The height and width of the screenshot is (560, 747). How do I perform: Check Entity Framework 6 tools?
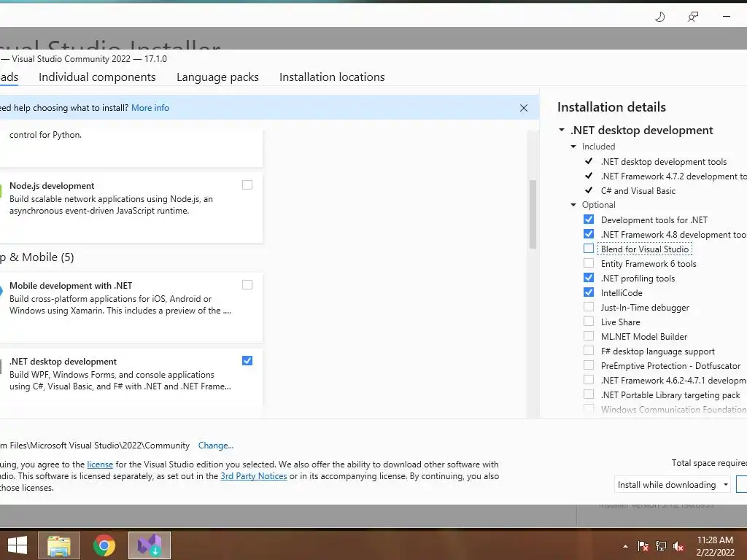pyautogui.click(x=589, y=263)
